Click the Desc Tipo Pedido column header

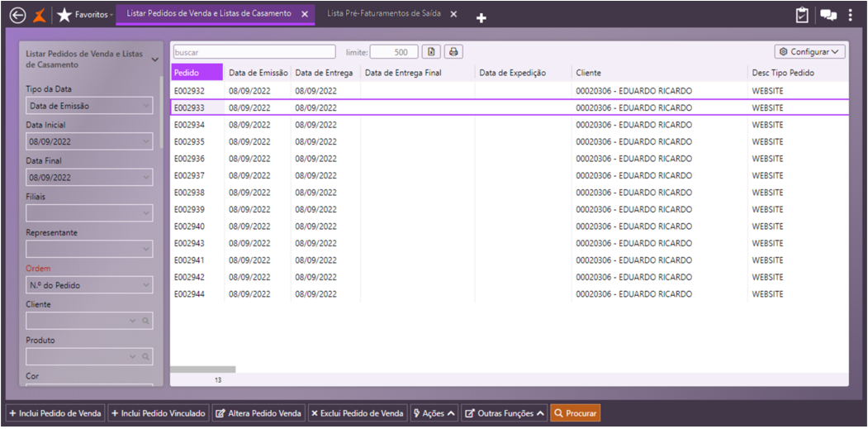(x=798, y=73)
